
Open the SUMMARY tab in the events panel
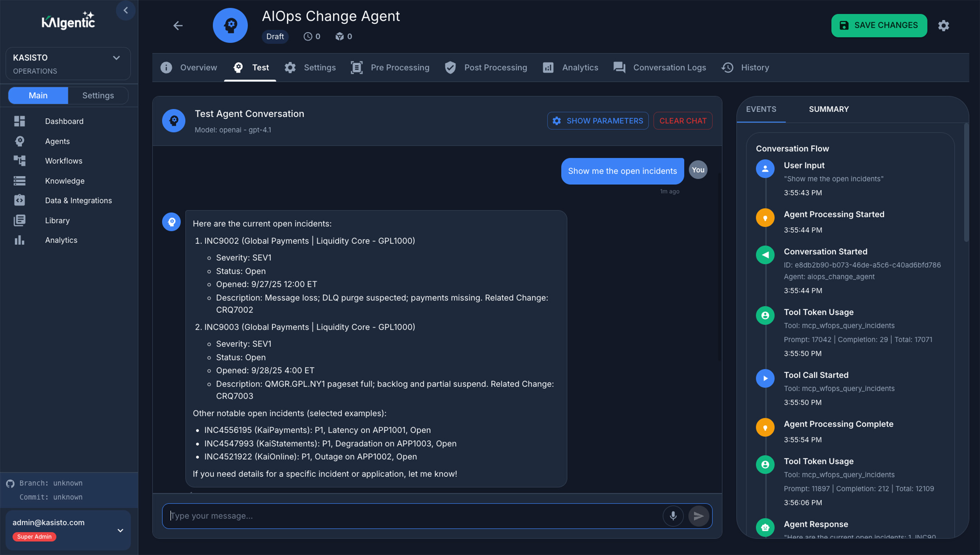[828, 109]
